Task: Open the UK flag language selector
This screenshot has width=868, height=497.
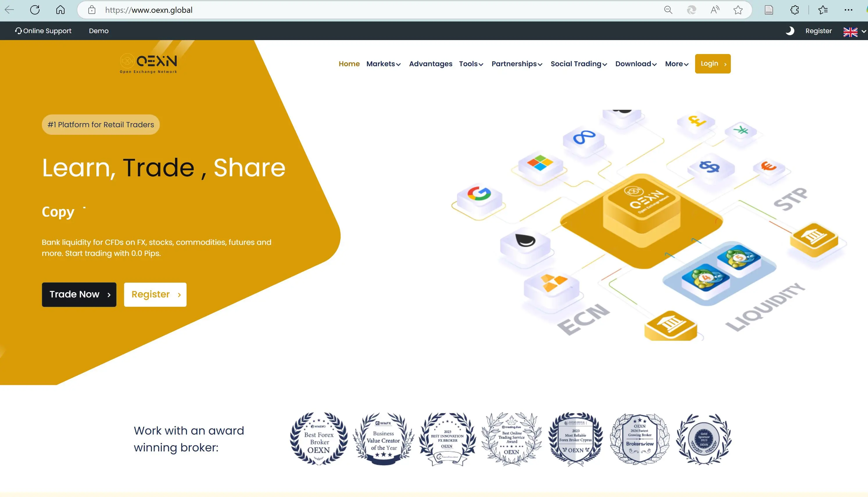Action: [854, 32]
